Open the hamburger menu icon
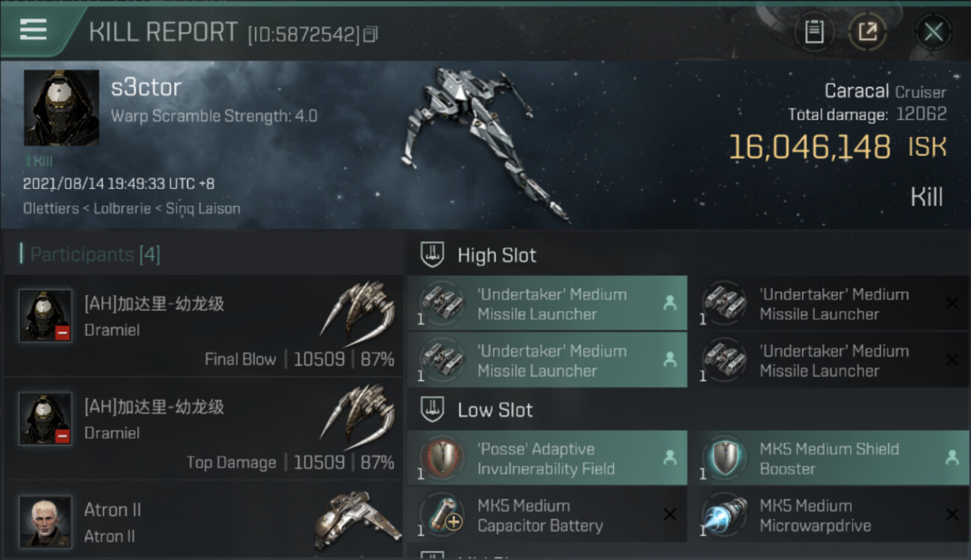The image size is (971, 560). tap(33, 30)
